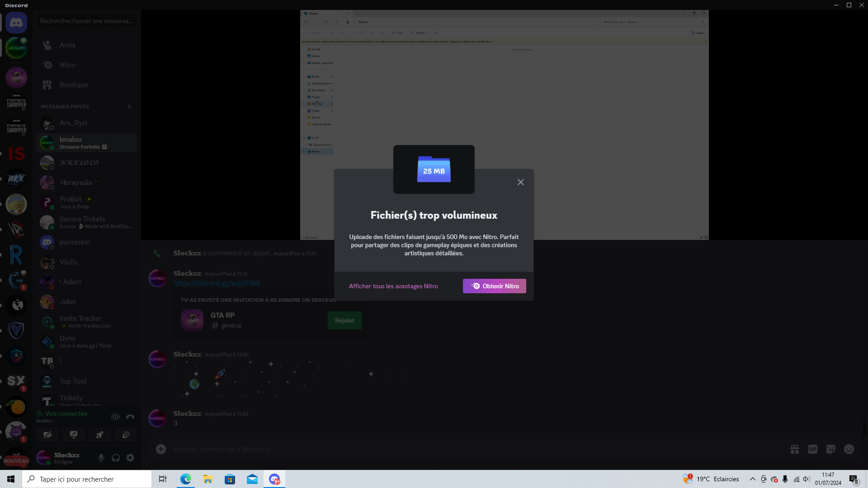Open the Sacura Tickets conversation
868x488 pixels.
pyautogui.click(x=87, y=222)
